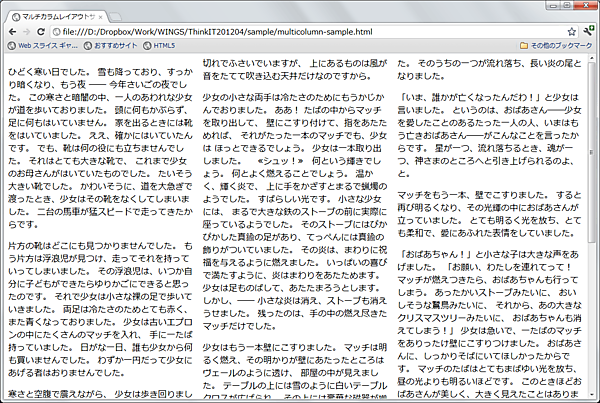Click the scrollbar up arrow
This screenshot has width=600, height=403.
[592, 61]
